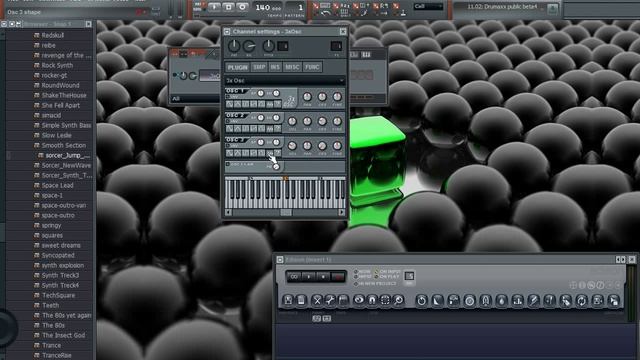Open the 3x Osc plugin preset dropdown
The image size is (640, 360).
285,80
